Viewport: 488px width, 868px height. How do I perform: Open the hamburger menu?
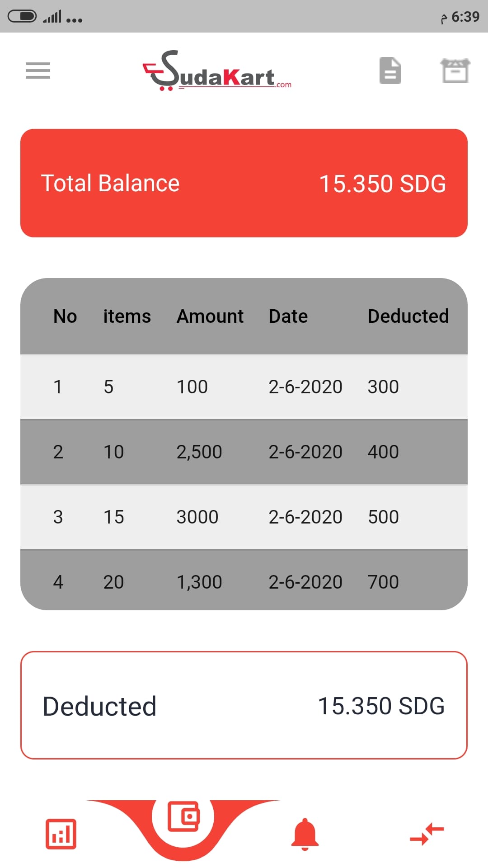pos(38,71)
